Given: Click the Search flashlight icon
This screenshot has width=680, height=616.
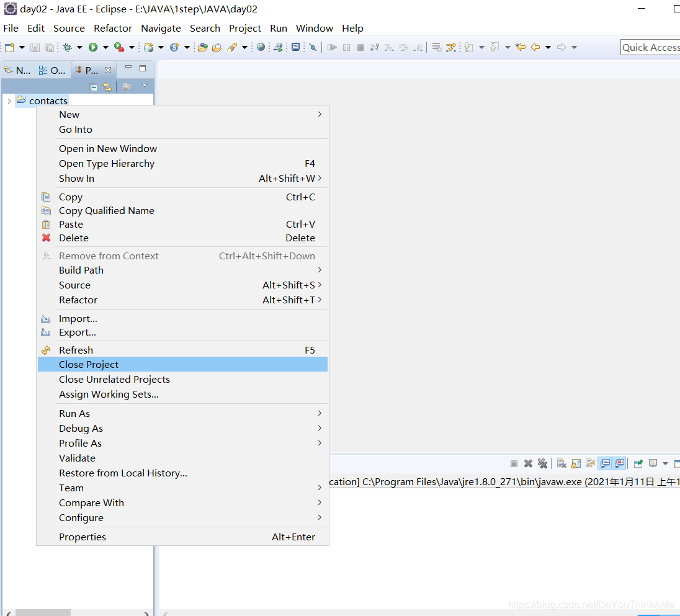Looking at the screenshot, I should pyautogui.click(x=233, y=47).
